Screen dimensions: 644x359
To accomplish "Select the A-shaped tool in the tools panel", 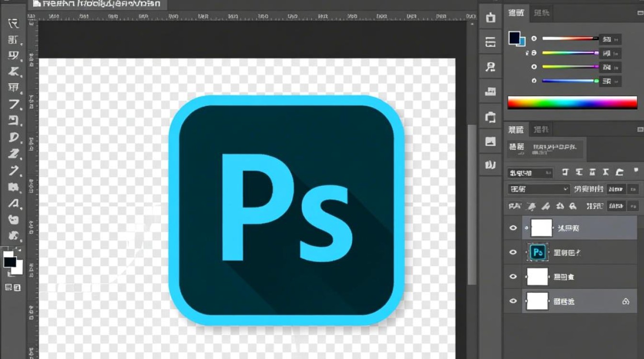I will click(13, 204).
